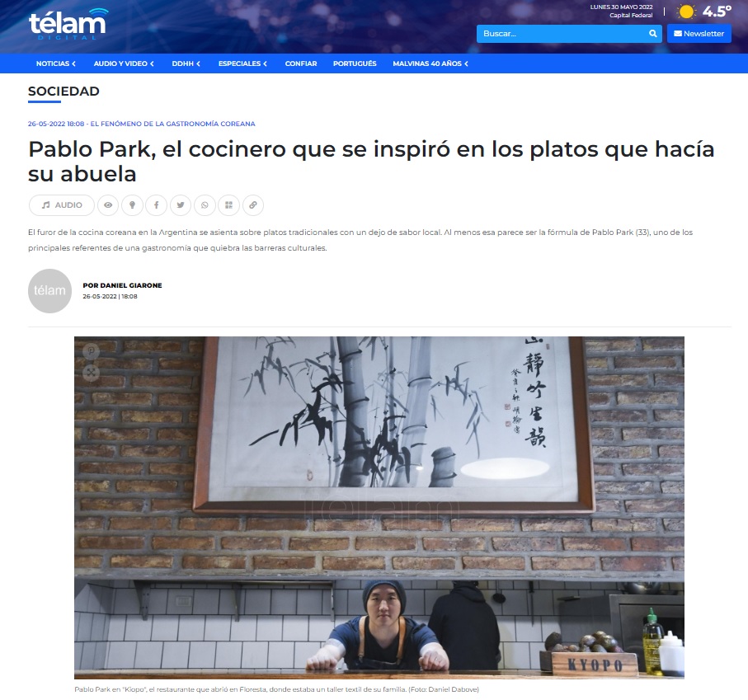Image resolution: width=748 pixels, height=700 pixels.
Task: Open the SOCIEDAD section link
Action: 64,92
